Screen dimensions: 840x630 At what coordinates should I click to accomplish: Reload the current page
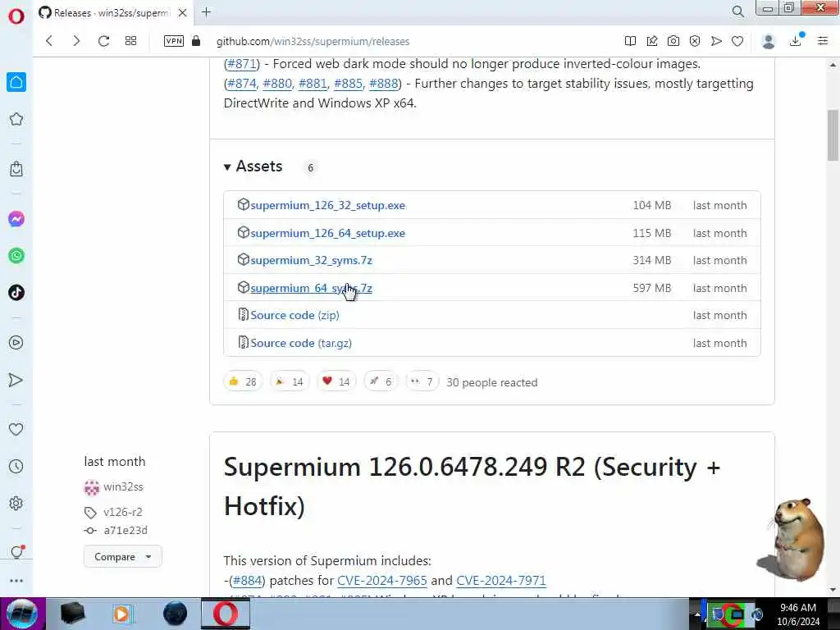coord(104,41)
